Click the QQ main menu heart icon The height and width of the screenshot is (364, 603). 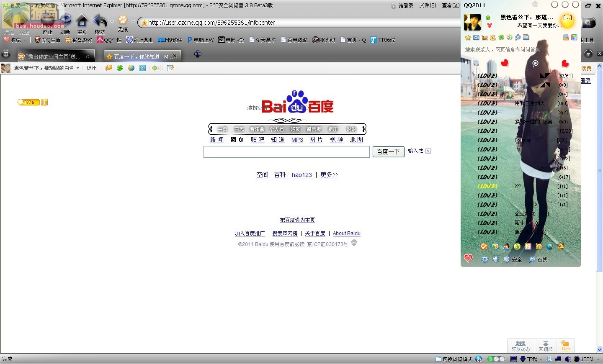tap(468, 259)
